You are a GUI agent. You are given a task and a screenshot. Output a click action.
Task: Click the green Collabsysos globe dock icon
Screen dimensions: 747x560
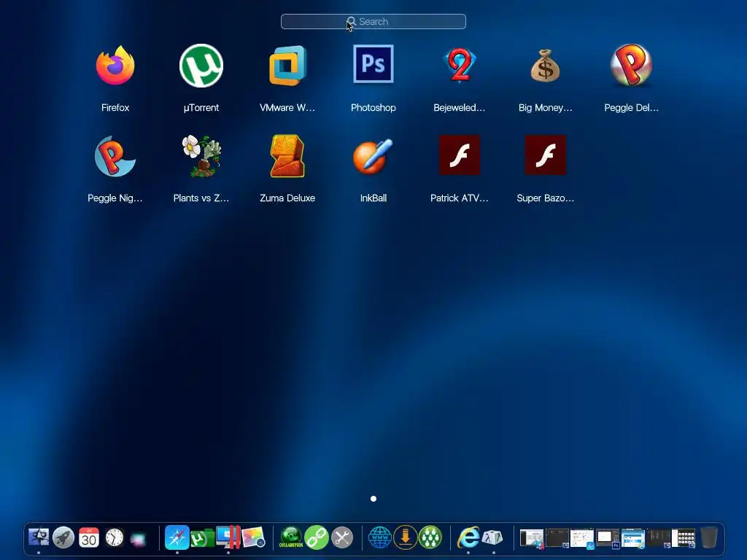click(x=291, y=537)
